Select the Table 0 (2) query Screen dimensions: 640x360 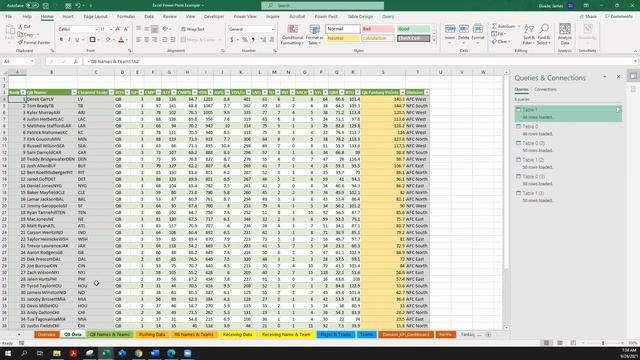click(x=568, y=147)
